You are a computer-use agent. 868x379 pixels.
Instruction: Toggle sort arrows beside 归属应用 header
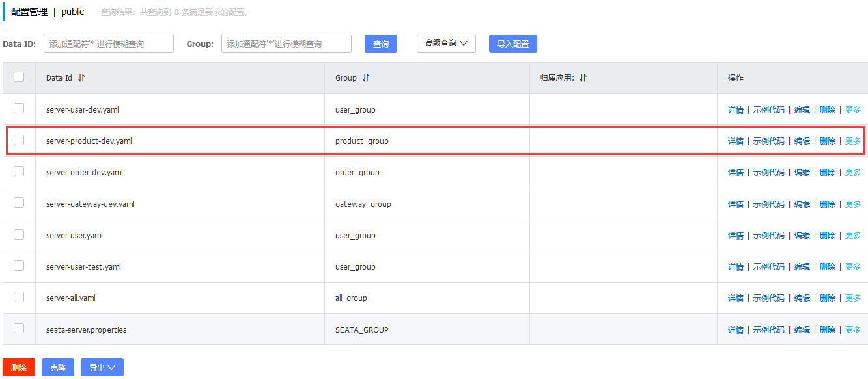click(583, 78)
